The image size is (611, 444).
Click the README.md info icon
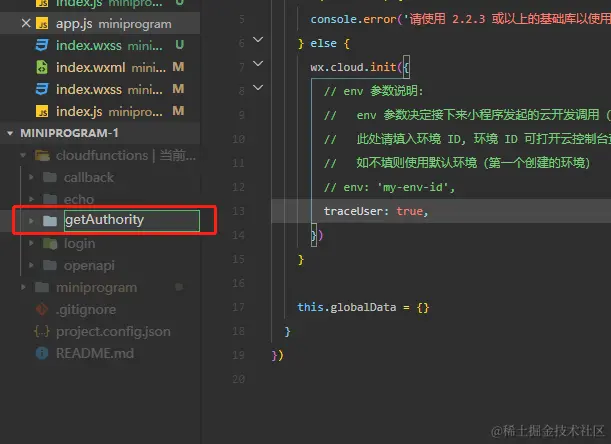pos(42,353)
